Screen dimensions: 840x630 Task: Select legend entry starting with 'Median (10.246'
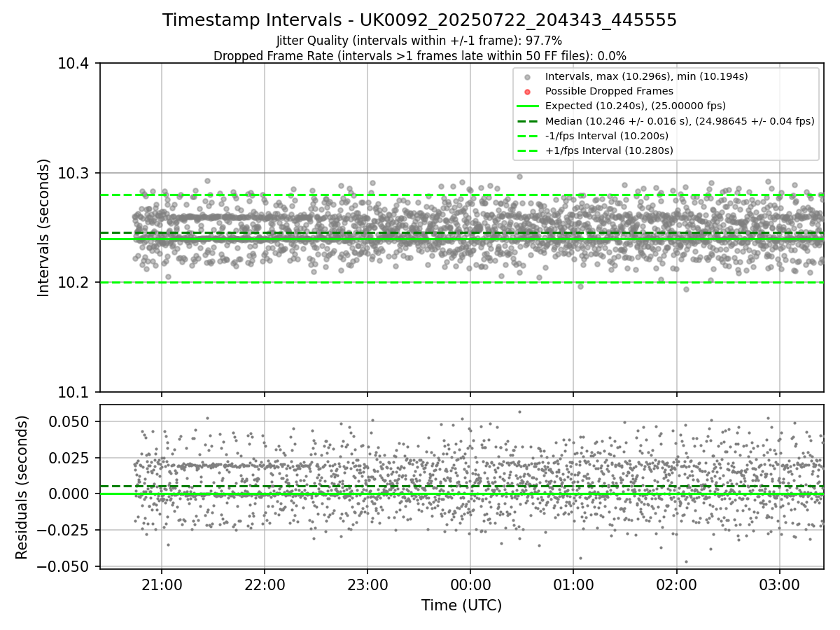click(x=680, y=121)
